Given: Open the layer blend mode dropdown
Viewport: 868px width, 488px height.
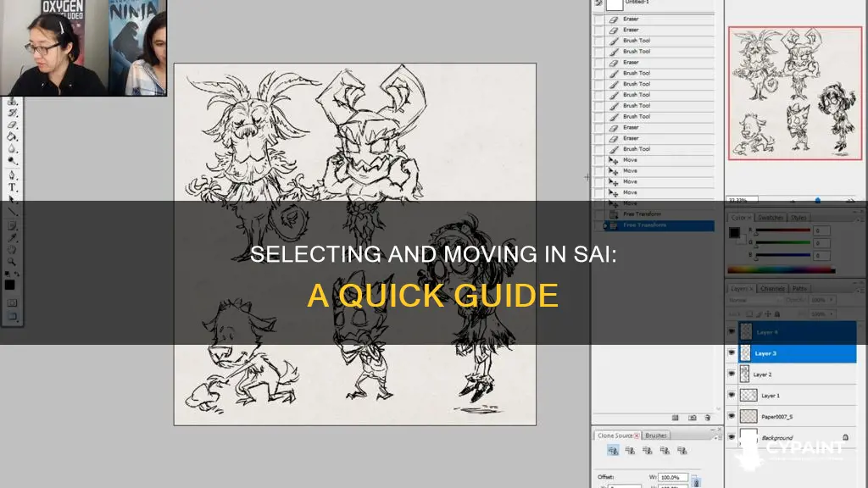Looking at the screenshot, I should [754, 300].
